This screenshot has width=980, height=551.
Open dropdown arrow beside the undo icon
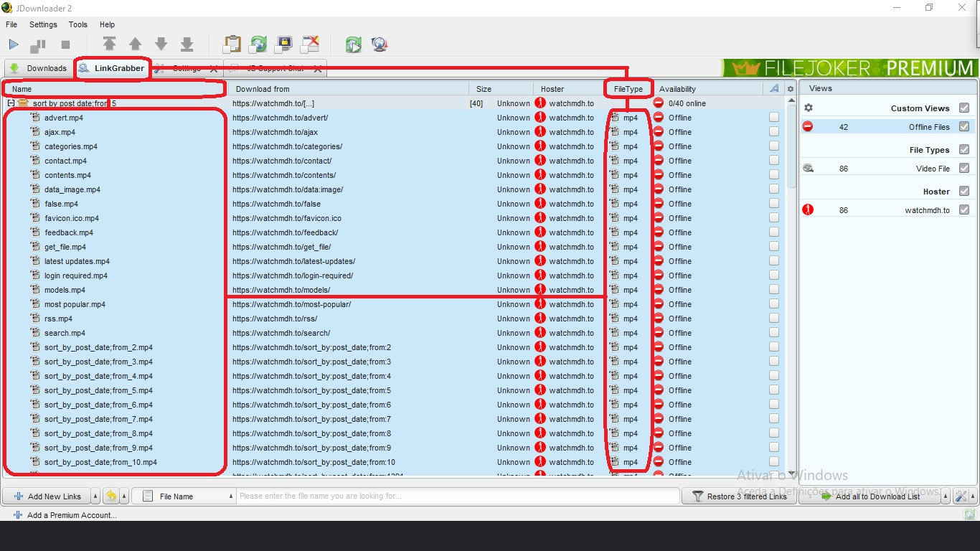click(x=124, y=496)
